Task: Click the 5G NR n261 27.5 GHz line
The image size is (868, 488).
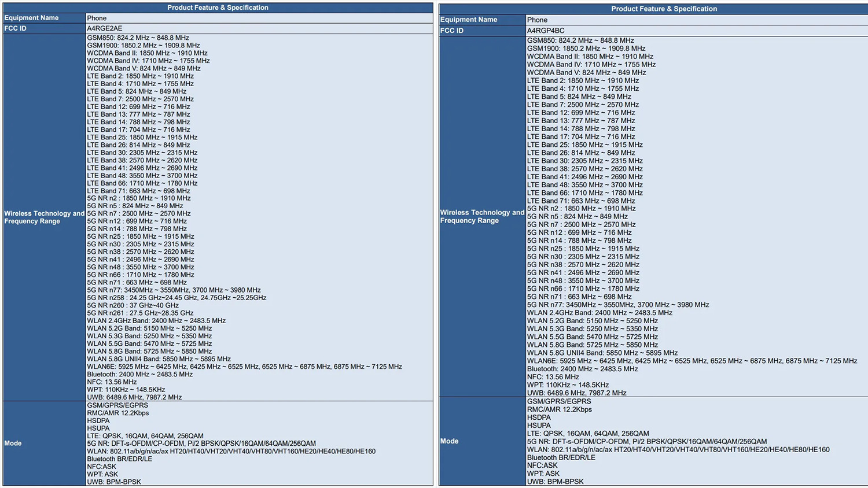Action: click(x=140, y=313)
